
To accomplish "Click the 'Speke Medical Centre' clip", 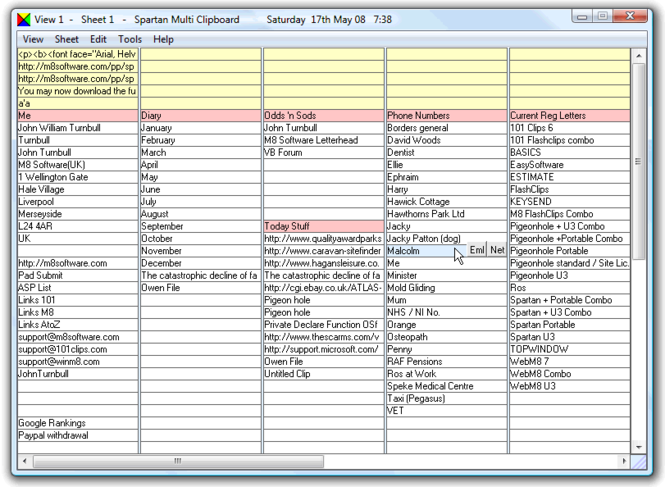I will pyautogui.click(x=447, y=386).
